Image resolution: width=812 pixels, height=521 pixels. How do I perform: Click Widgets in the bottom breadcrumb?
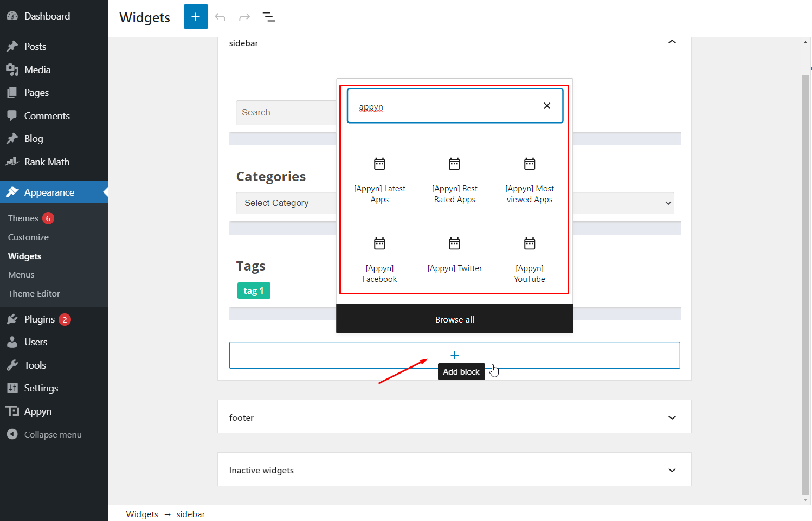coord(142,514)
